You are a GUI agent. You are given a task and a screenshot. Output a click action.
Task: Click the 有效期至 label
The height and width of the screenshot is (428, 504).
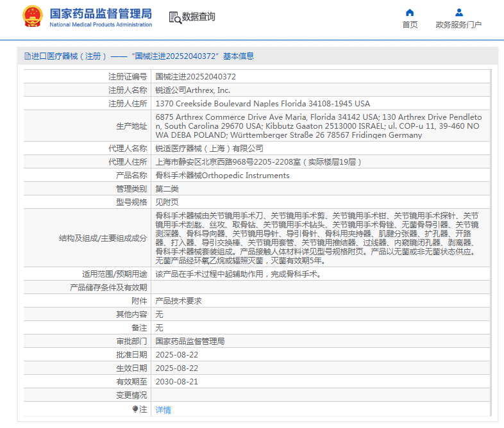tap(131, 382)
